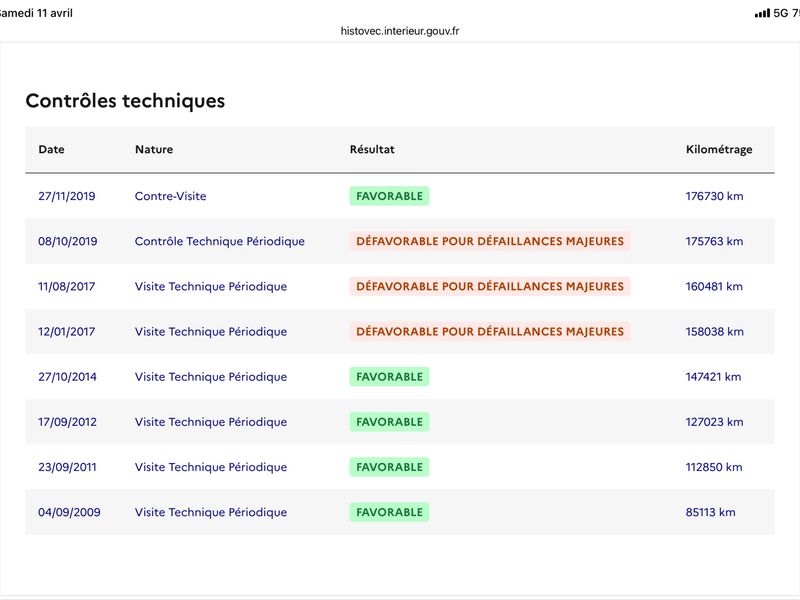800x600 pixels.
Task: Click the FAVORABLE badge for 17/09/2012
Action: pos(389,422)
